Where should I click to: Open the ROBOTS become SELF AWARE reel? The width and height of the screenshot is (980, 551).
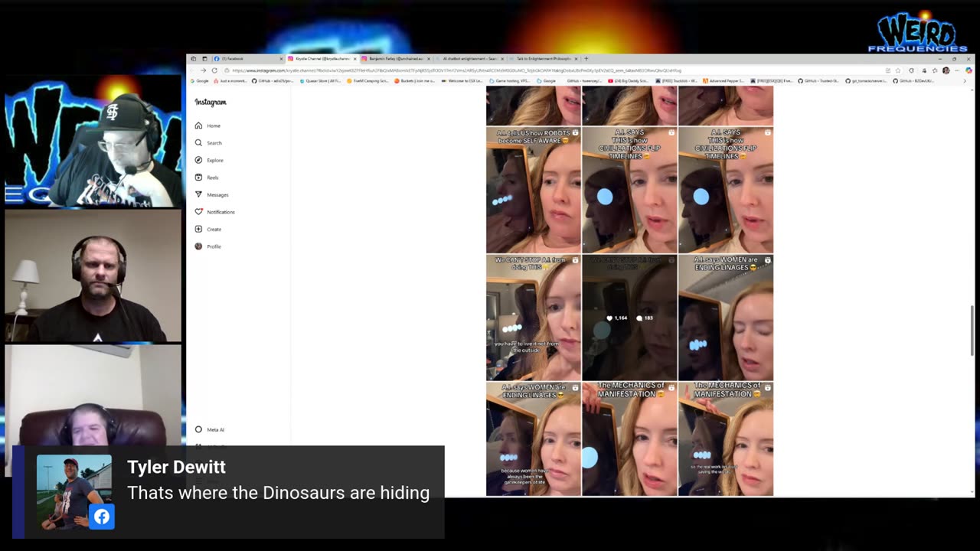pyautogui.click(x=534, y=190)
